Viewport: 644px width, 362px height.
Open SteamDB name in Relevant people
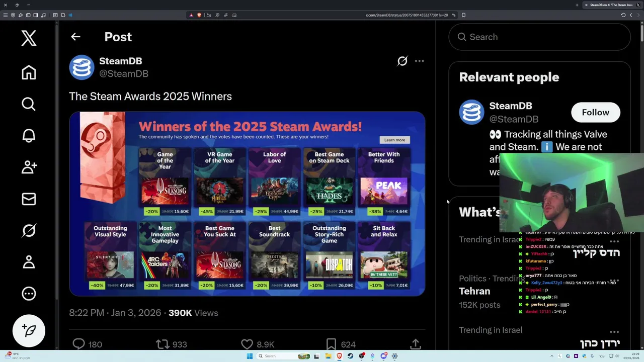coord(511,106)
